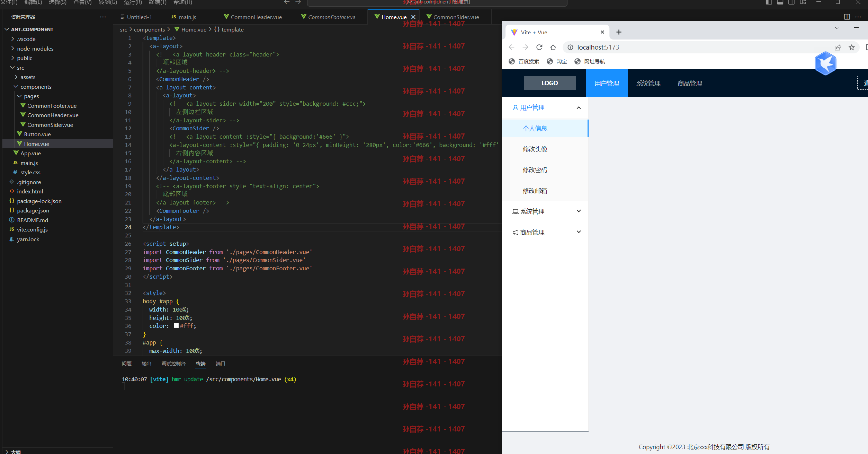Image resolution: width=868 pixels, height=454 pixels.
Task: Toggle secondary sidebar layout icon
Action: click(791, 2)
